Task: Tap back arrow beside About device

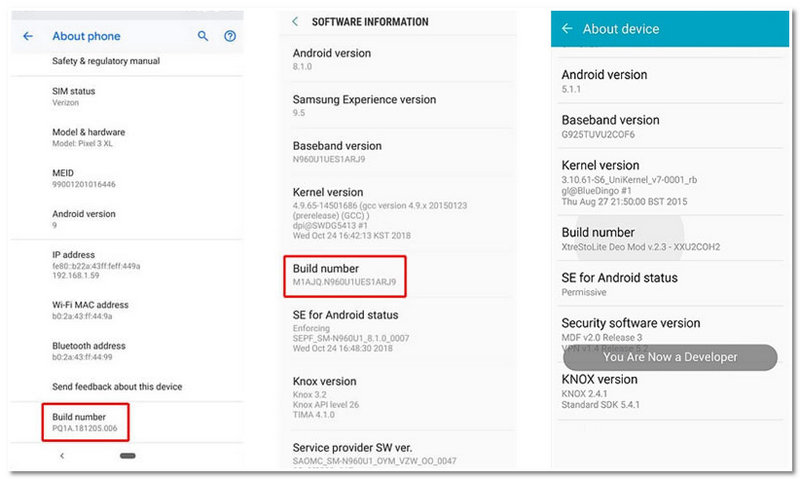Action: tap(567, 29)
